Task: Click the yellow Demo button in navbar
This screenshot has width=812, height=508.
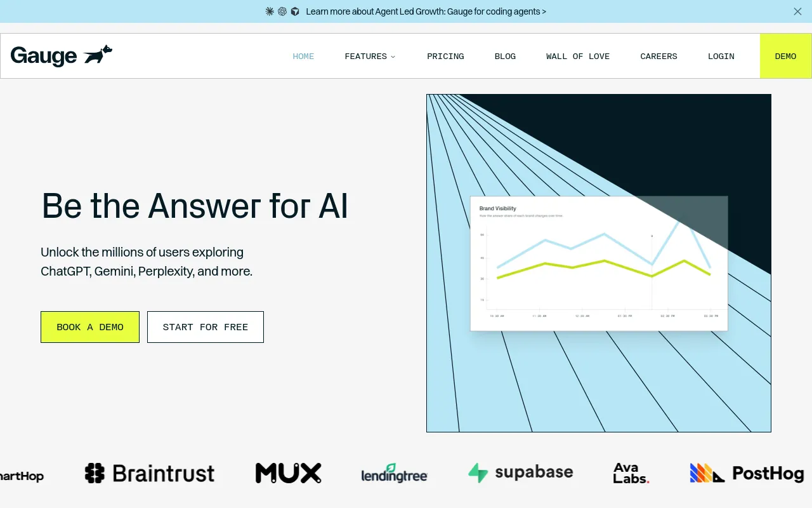Action: [785, 56]
